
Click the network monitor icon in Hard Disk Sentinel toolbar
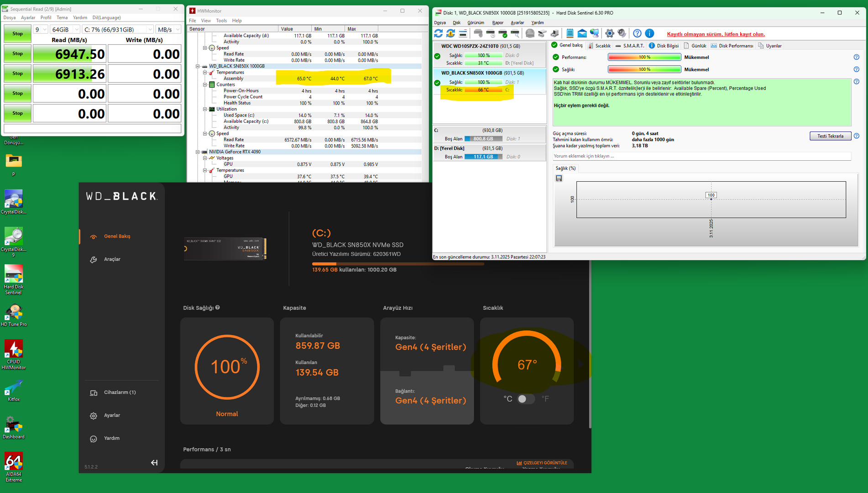tap(595, 33)
